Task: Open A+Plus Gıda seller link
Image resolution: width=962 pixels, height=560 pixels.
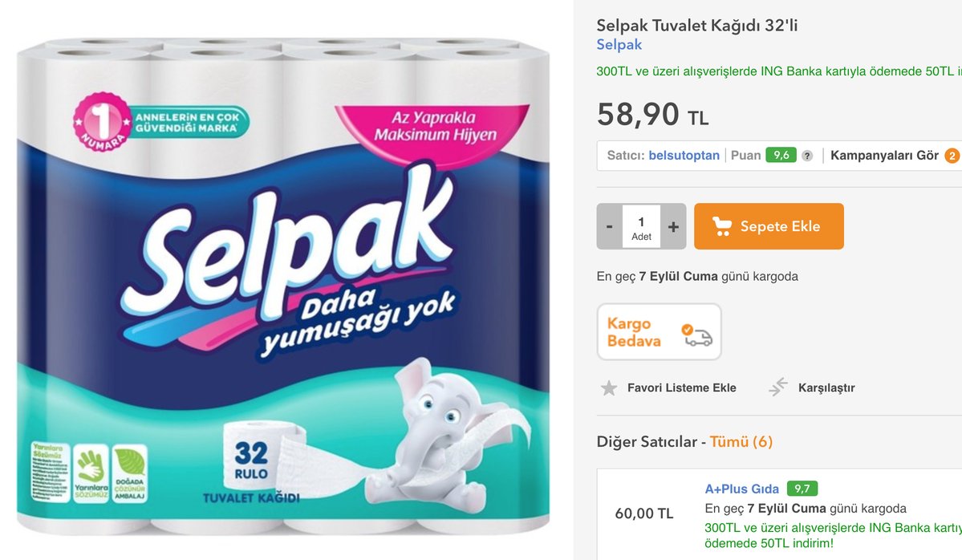Action: pyautogui.click(x=741, y=489)
